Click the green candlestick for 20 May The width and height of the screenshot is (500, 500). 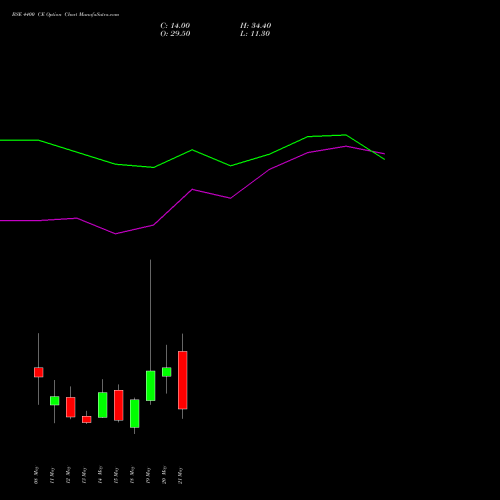tap(167, 372)
